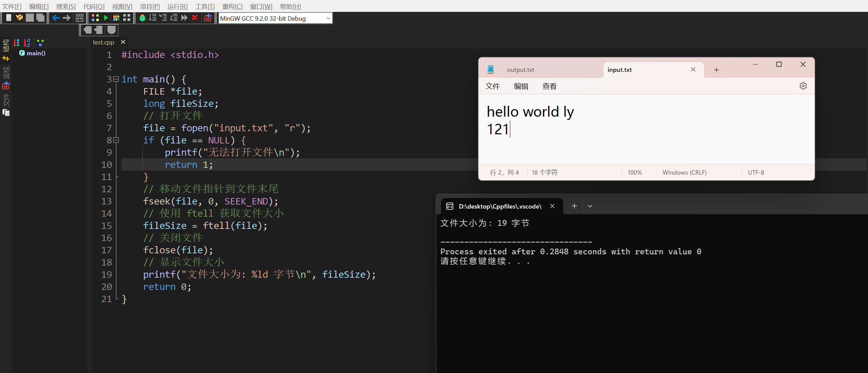Click the Forward navigation arrow
Screen dimensions: 868x373
66,18
